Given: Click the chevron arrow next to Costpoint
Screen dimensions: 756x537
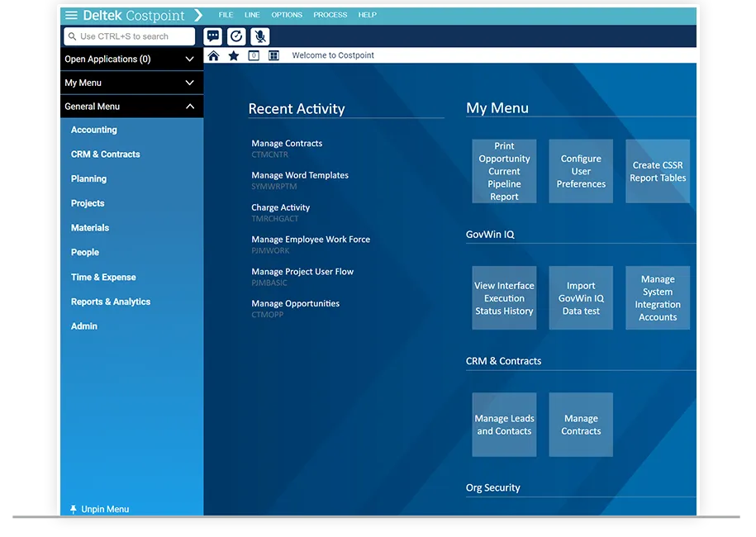Looking at the screenshot, I should 198,15.
